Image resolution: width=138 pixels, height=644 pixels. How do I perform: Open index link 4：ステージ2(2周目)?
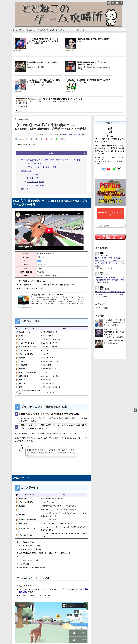(36, 185)
